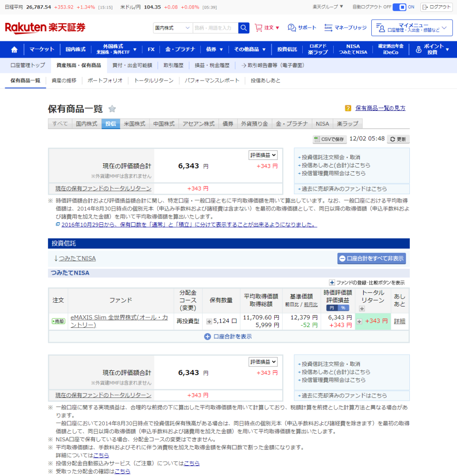Image resolution: width=457 pixels, height=476 pixels.
Task: Select 米国株式 product filter tab
Action: coord(135,124)
